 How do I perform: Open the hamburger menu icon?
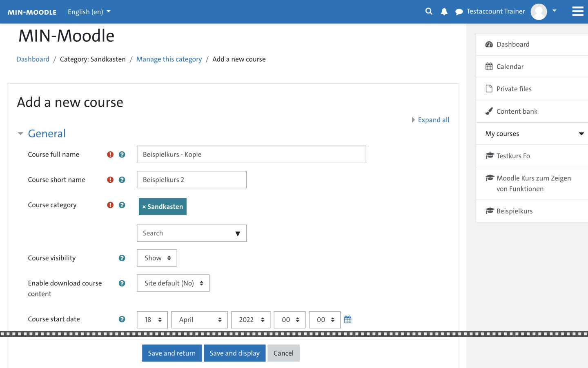pyautogui.click(x=578, y=11)
